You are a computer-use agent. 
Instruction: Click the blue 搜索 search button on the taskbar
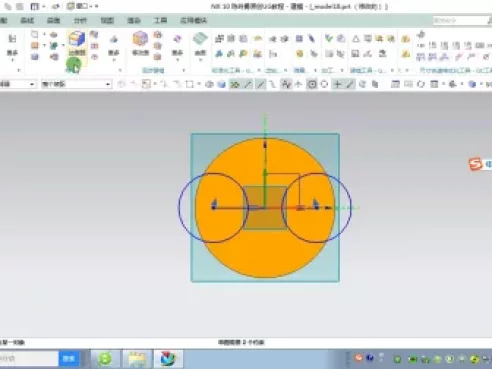pyautogui.click(x=69, y=359)
